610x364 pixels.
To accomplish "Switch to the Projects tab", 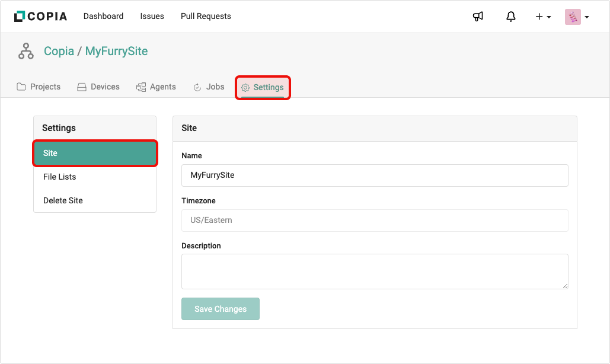I will tap(39, 87).
